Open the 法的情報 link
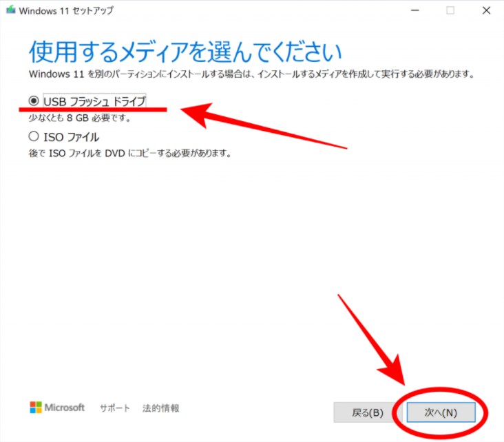Viewport: 504px width, 442px height. tap(160, 408)
